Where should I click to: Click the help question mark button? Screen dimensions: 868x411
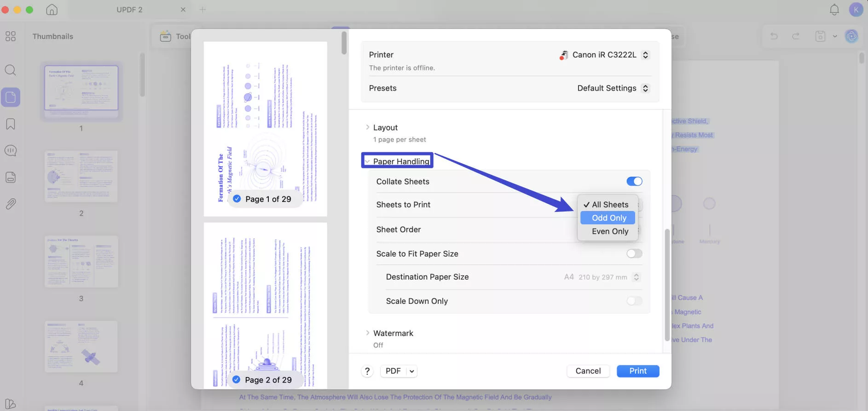pyautogui.click(x=367, y=371)
